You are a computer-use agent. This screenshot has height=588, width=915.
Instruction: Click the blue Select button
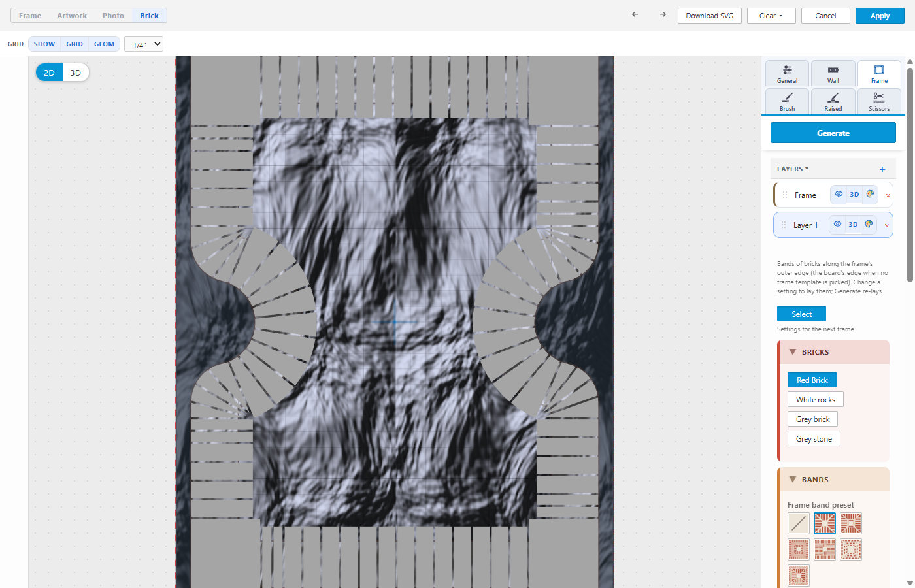coord(801,314)
